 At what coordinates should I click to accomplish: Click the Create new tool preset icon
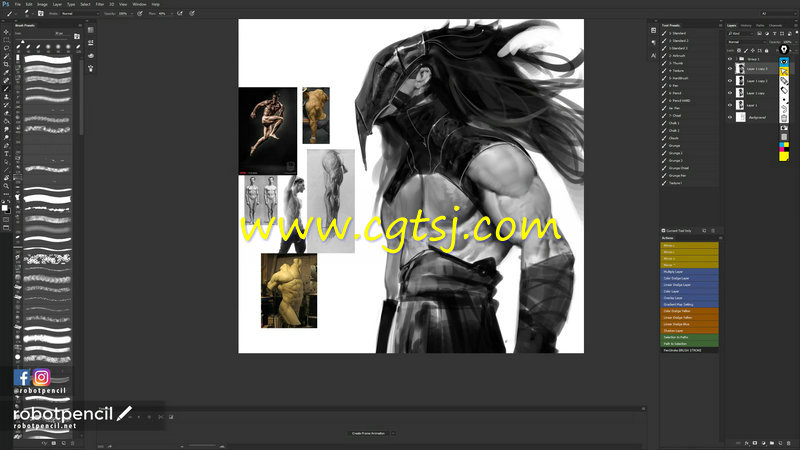click(x=704, y=231)
